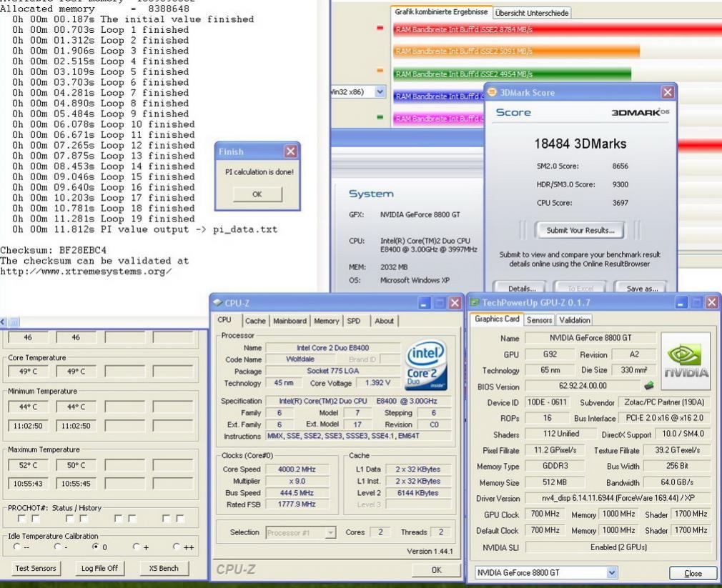Close the Finish dialog with the X
The width and height of the screenshot is (722, 588).
click(x=290, y=151)
